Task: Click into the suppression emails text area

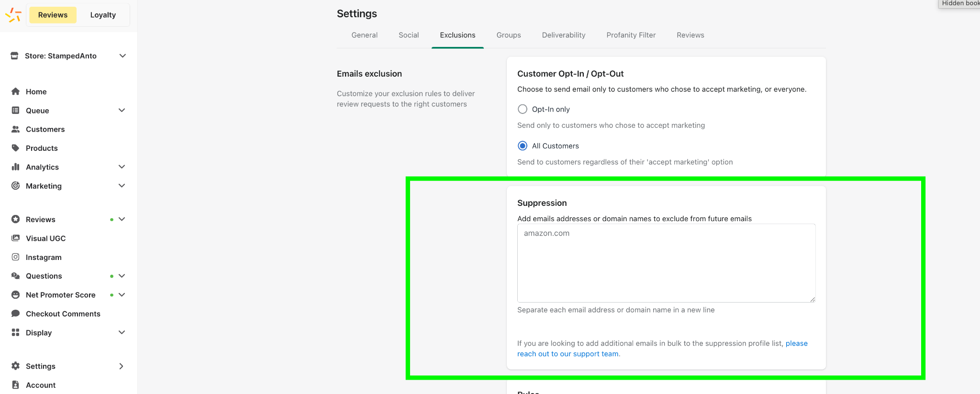Action: (x=666, y=263)
